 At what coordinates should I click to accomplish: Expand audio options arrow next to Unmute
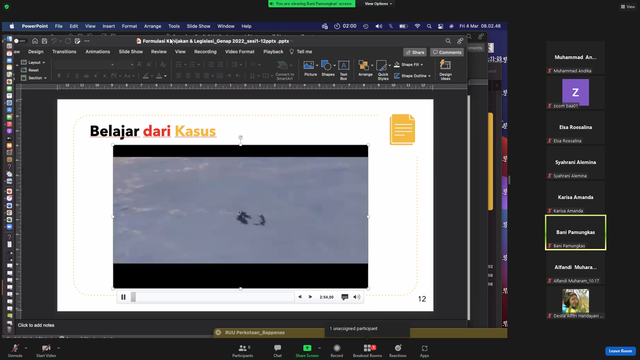[26, 348]
